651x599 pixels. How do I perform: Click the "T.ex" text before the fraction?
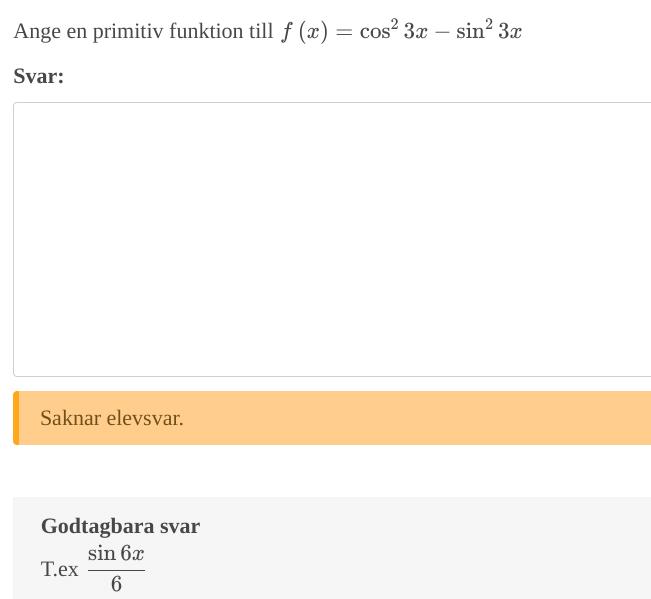point(59,569)
